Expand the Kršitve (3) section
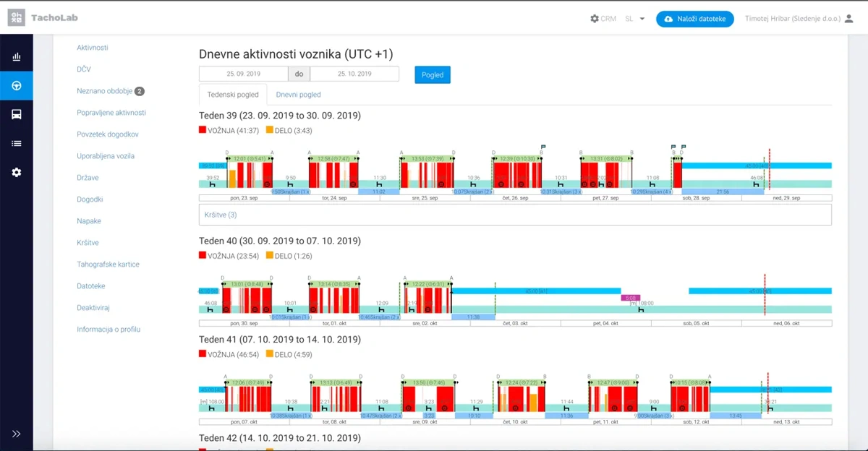Screen dimensions: 868x451 (x=515, y=215)
